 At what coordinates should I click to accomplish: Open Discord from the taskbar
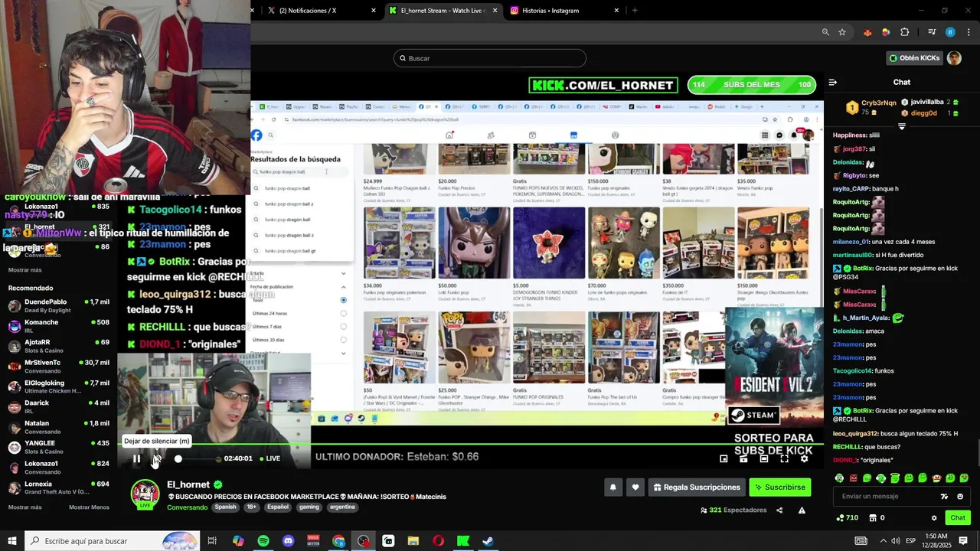pos(288,541)
